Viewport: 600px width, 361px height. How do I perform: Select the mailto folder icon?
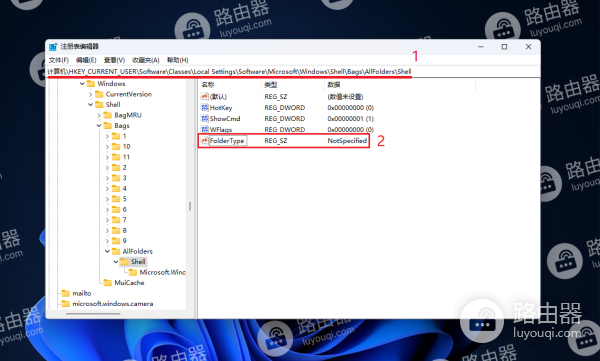[x=66, y=293]
